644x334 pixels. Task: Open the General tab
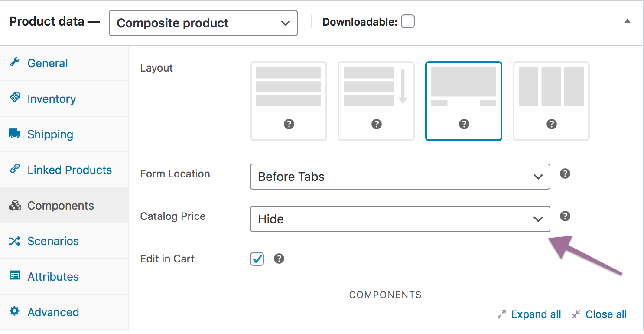click(64, 63)
